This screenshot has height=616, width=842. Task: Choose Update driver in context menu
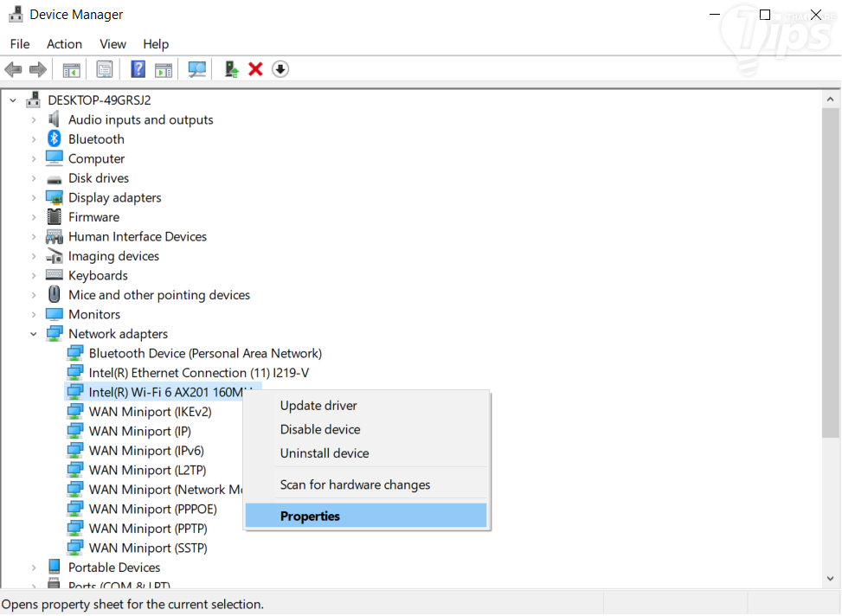coord(366,406)
